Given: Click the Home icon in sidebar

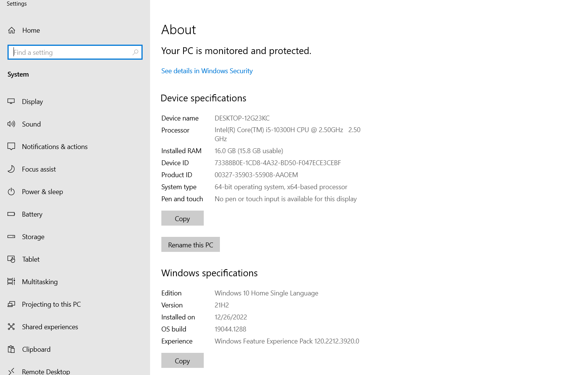Looking at the screenshot, I should click(12, 30).
